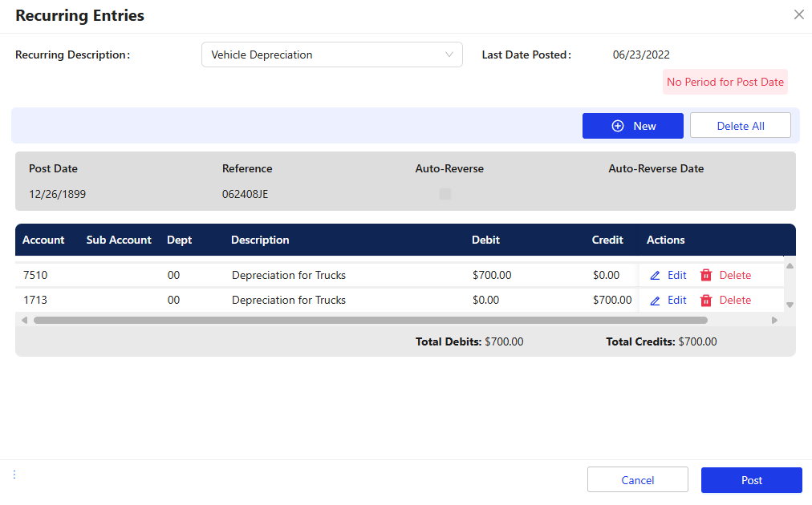Open the Recurring Description dropdown
The width and height of the screenshot is (812, 505).
tap(332, 55)
